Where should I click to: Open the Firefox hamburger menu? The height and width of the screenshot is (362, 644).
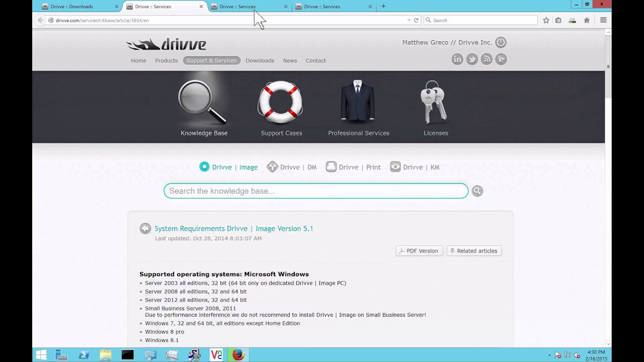tap(603, 20)
